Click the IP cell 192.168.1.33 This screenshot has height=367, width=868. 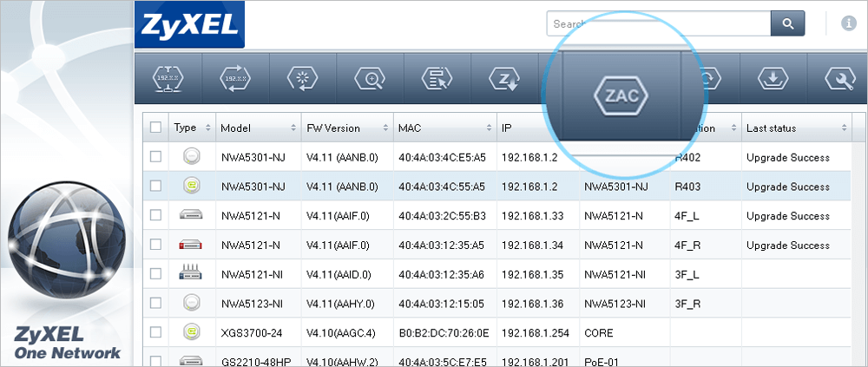click(x=532, y=216)
